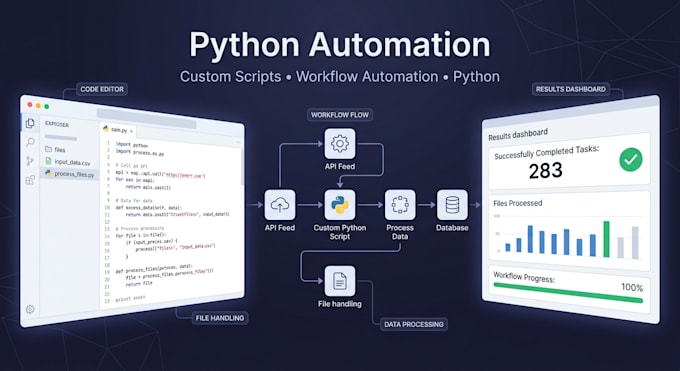Click the folder icon beside files
680x371 pixels.
[x=48, y=149]
